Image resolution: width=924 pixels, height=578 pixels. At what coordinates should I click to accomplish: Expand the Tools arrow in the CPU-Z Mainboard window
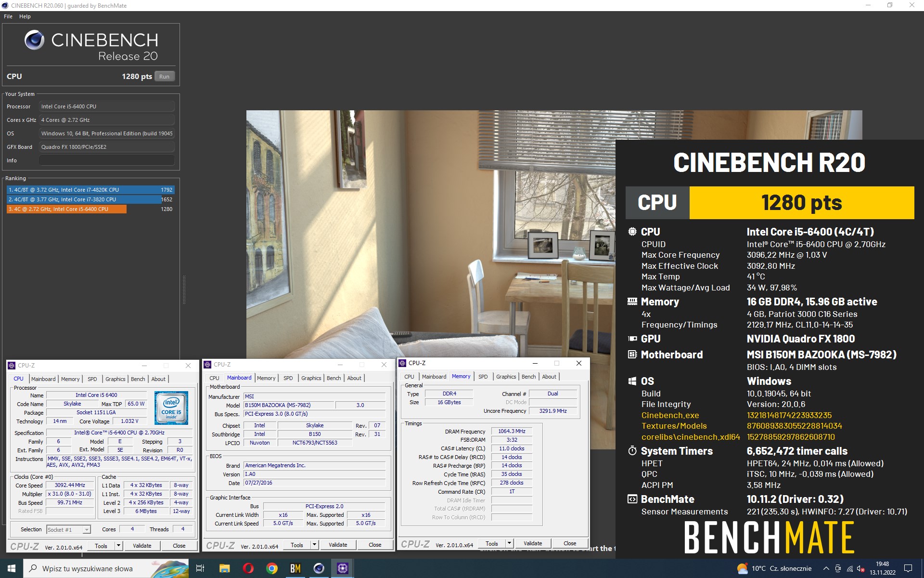click(314, 545)
